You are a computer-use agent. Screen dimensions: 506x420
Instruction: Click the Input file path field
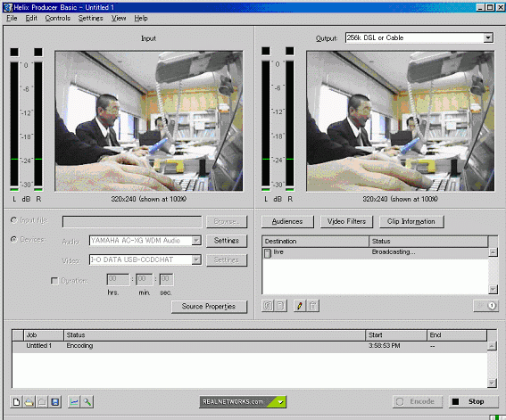click(x=132, y=222)
